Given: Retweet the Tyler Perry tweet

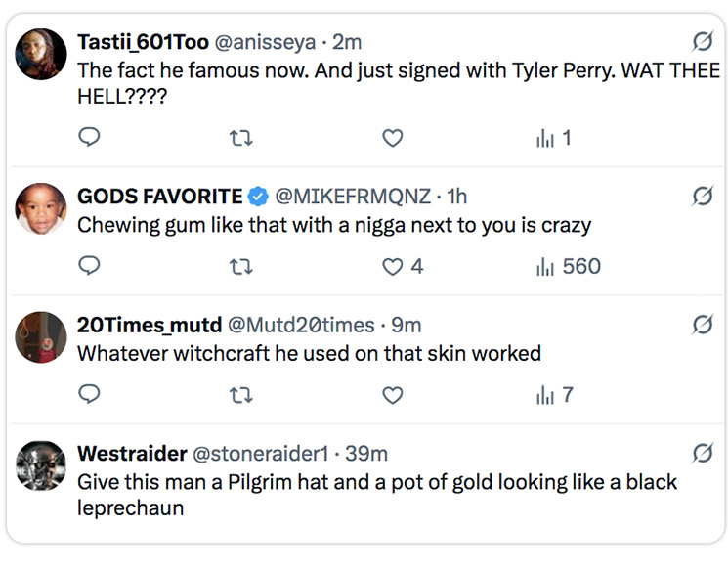Looking at the screenshot, I should pyautogui.click(x=239, y=138).
